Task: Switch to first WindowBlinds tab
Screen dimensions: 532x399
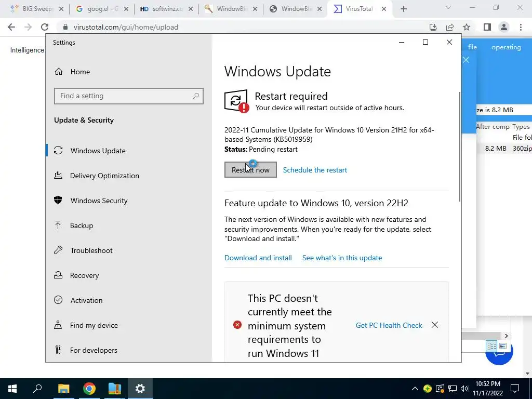Action: (231, 9)
